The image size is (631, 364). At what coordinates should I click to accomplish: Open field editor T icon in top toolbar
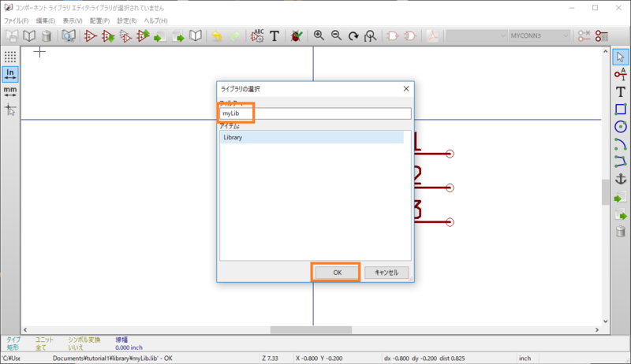pyautogui.click(x=274, y=36)
